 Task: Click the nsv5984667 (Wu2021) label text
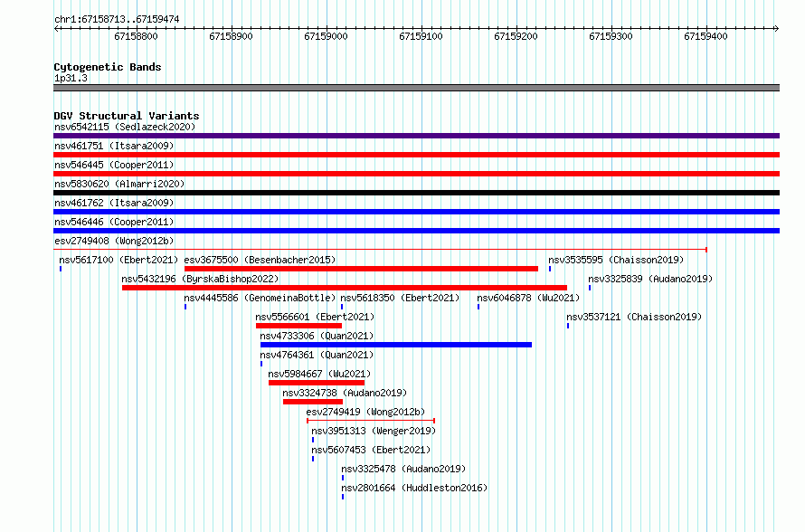(x=319, y=374)
